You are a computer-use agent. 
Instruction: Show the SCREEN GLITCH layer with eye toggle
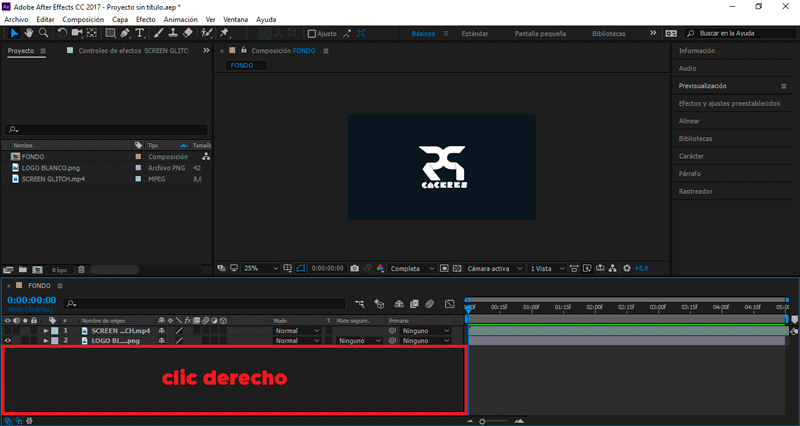coord(8,331)
